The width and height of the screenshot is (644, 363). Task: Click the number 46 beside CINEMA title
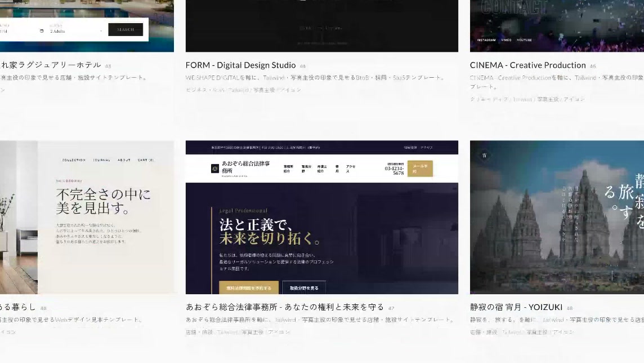593,66
